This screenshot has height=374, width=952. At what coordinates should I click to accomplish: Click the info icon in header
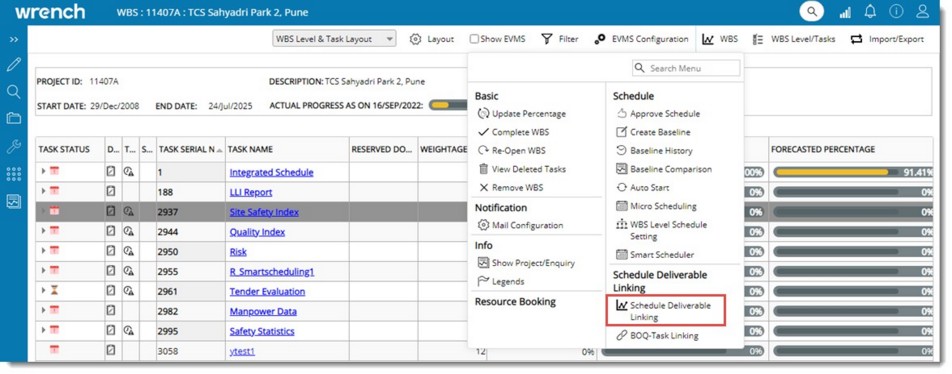(x=896, y=11)
